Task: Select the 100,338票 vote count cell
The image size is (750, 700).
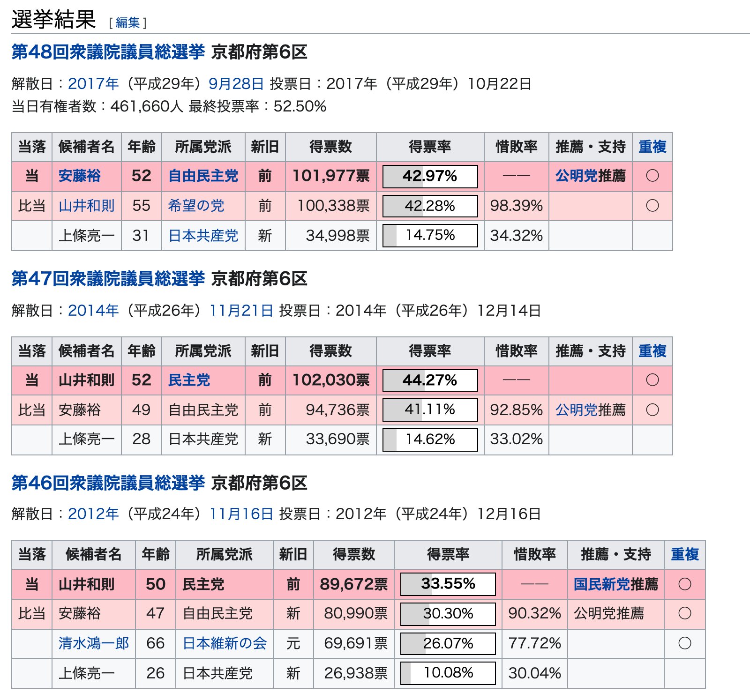Action: (331, 206)
